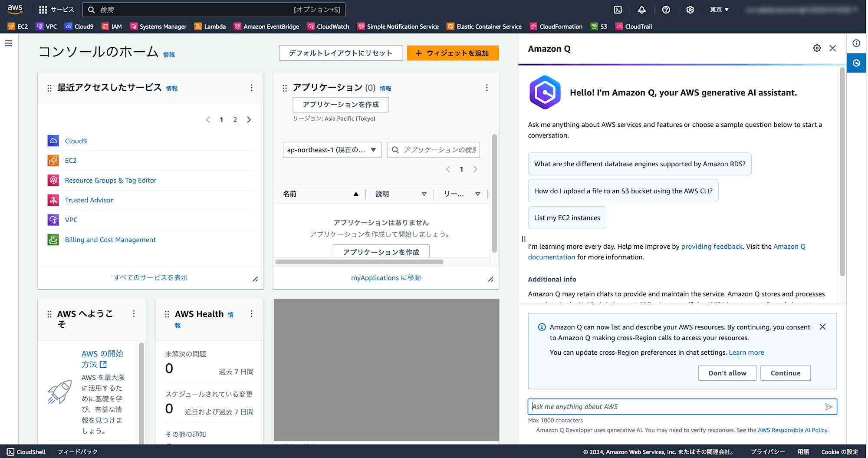
Task: Open EC2 favorite shortcut
Action: click(x=18, y=26)
